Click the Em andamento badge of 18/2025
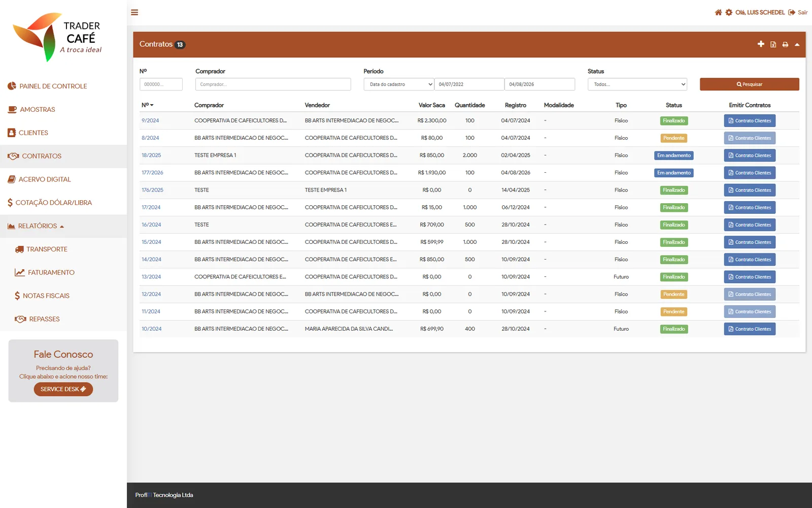812x508 pixels. tap(674, 155)
